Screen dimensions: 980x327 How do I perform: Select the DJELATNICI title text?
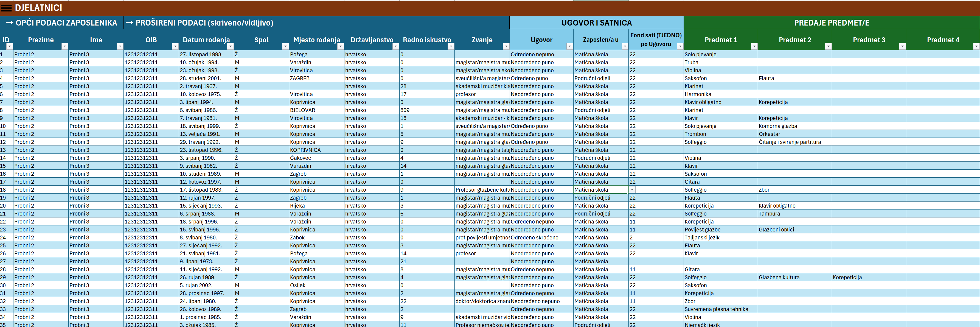[x=38, y=8]
